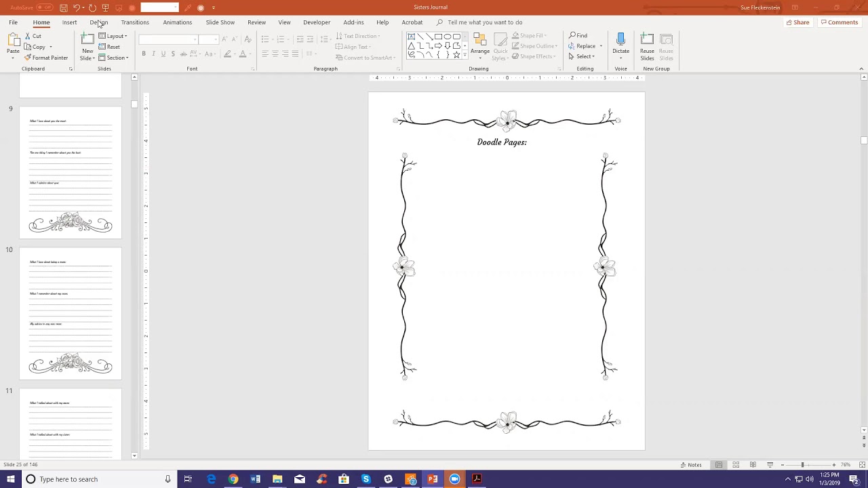Image resolution: width=868 pixels, height=488 pixels.
Task: Toggle the Notes pane in status bar
Action: coord(691,465)
